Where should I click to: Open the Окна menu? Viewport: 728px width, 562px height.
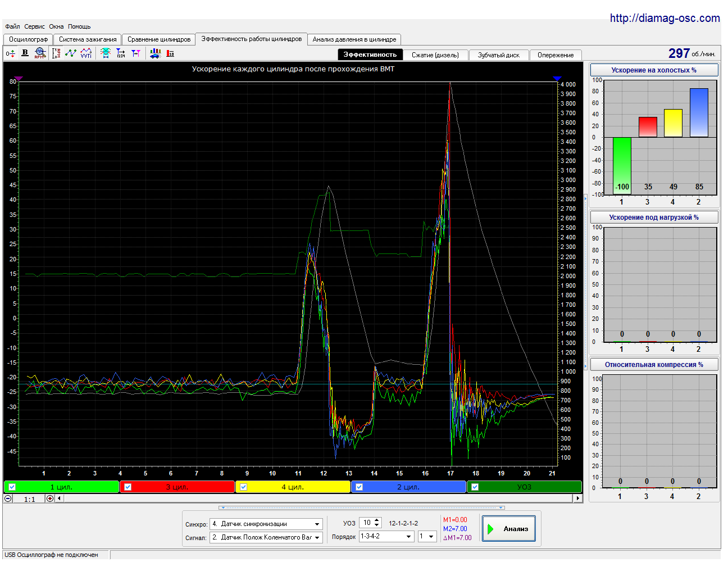56,26
